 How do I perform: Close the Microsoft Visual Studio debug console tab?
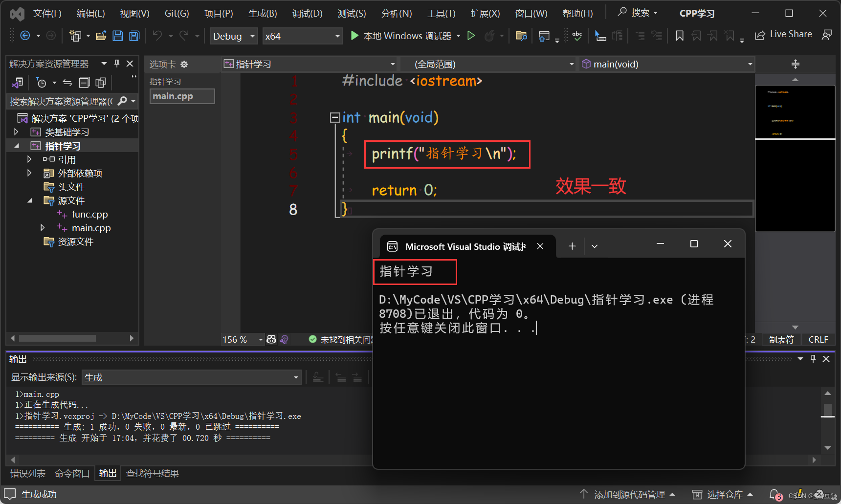(540, 246)
